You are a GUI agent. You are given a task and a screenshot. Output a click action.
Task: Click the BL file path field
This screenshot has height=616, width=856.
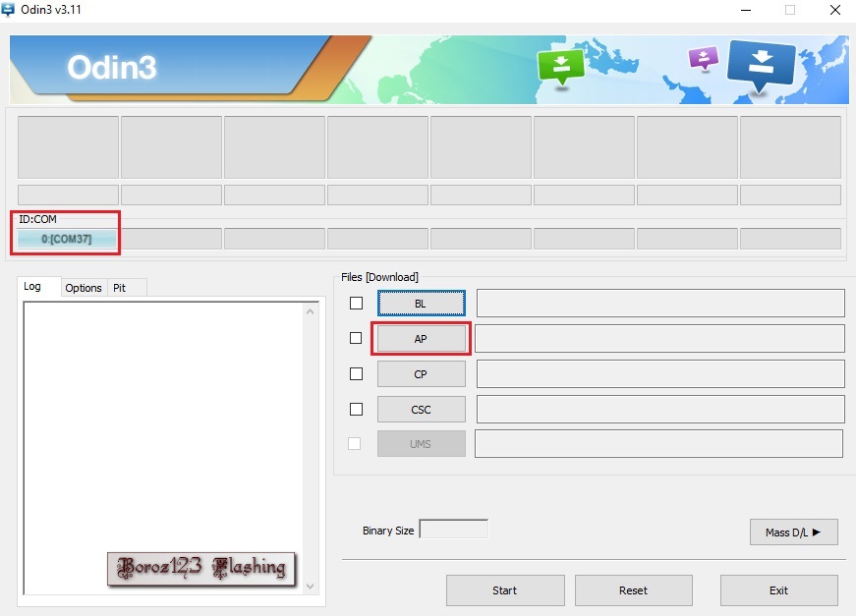[660, 304]
